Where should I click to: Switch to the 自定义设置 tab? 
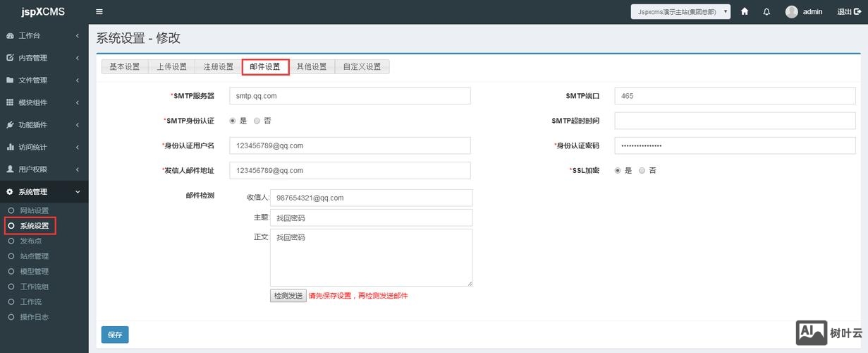(362, 66)
